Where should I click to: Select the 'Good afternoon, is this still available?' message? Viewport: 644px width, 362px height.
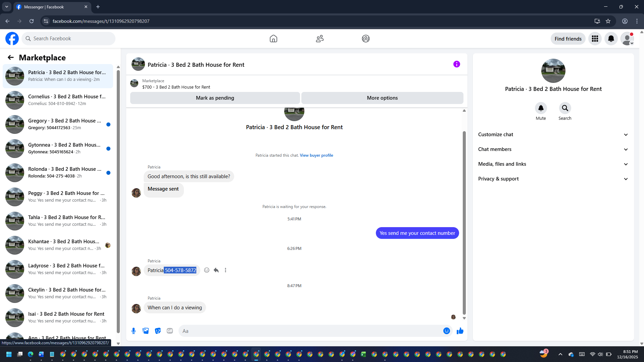(189, 176)
